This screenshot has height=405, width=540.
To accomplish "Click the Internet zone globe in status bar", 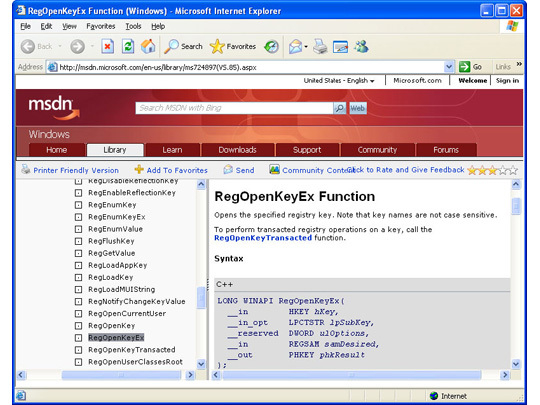I will [x=434, y=396].
